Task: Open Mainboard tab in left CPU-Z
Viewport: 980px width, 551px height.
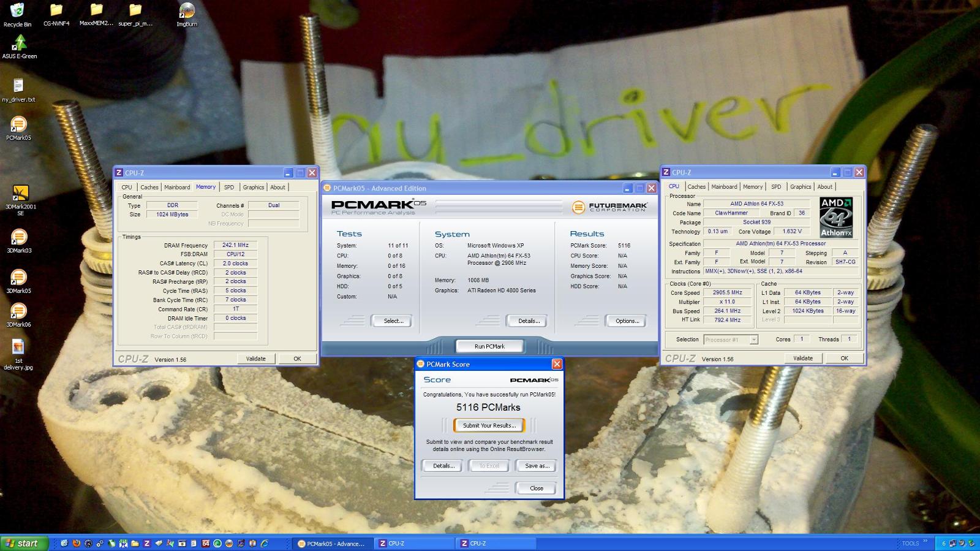Action: pyautogui.click(x=177, y=187)
